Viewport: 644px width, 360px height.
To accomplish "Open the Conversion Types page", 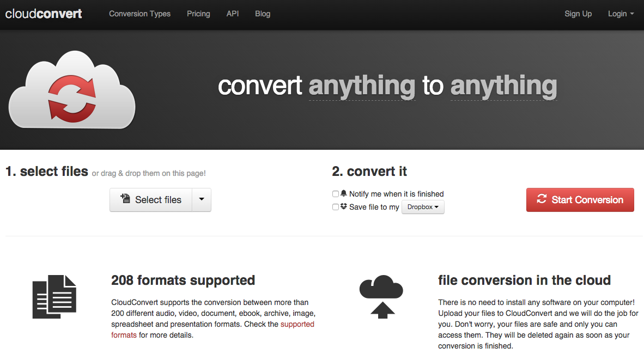I will click(139, 14).
